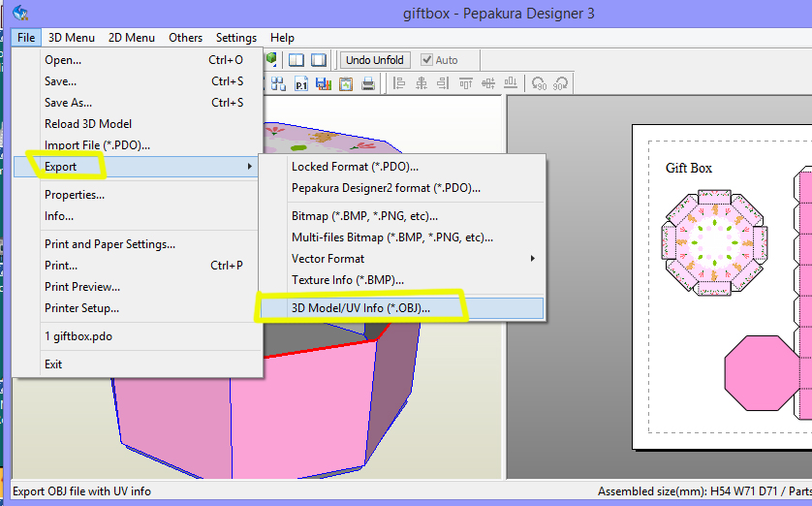Export 3D Model/UV Info (*.OBJ)...
The image size is (812, 506).
click(402, 308)
